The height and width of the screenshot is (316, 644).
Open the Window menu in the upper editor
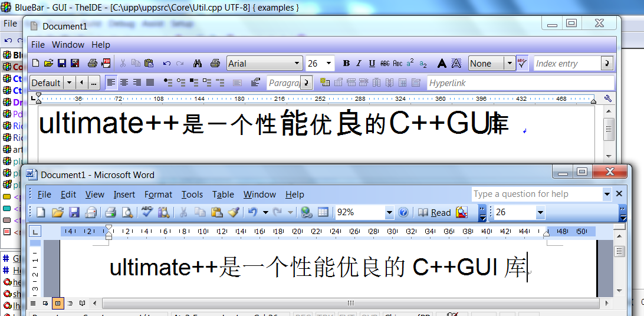pyautogui.click(x=68, y=45)
